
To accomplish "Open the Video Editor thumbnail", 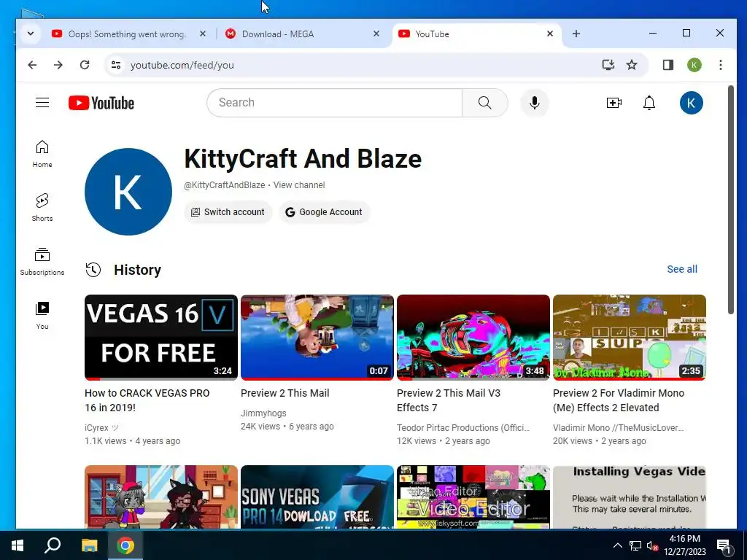I will click(473, 497).
